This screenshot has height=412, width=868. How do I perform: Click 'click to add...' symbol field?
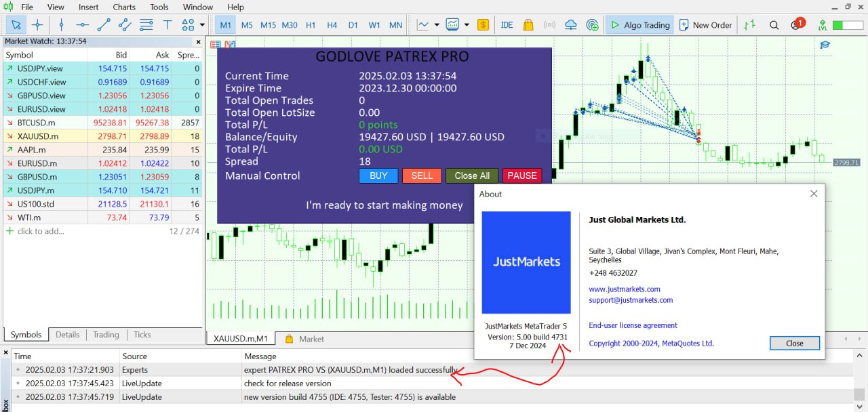pos(41,231)
